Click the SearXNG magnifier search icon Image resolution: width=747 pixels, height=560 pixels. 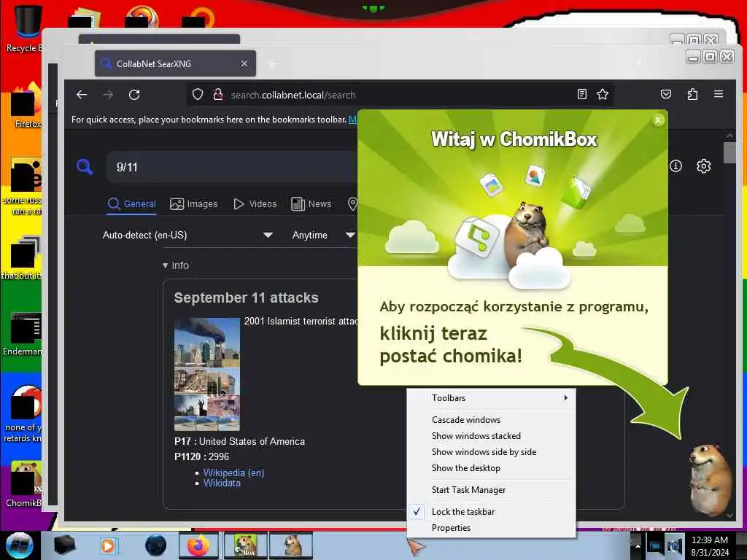click(x=85, y=167)
